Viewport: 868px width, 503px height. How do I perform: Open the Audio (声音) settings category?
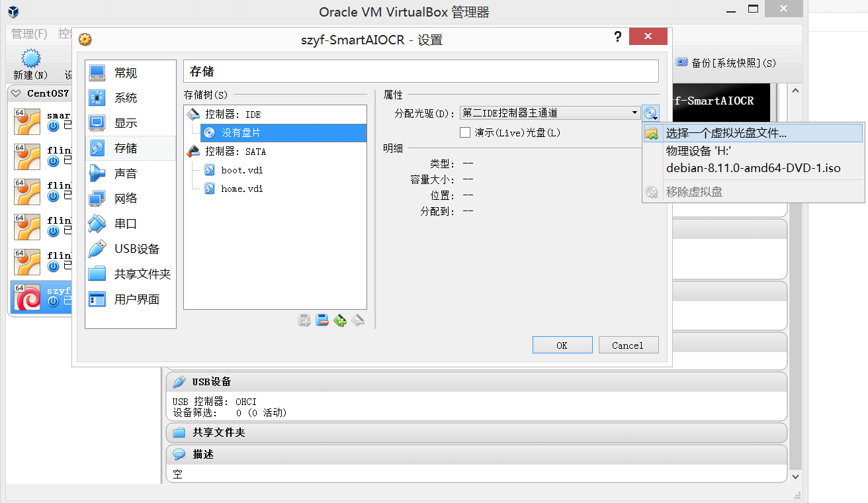[130, 173]
